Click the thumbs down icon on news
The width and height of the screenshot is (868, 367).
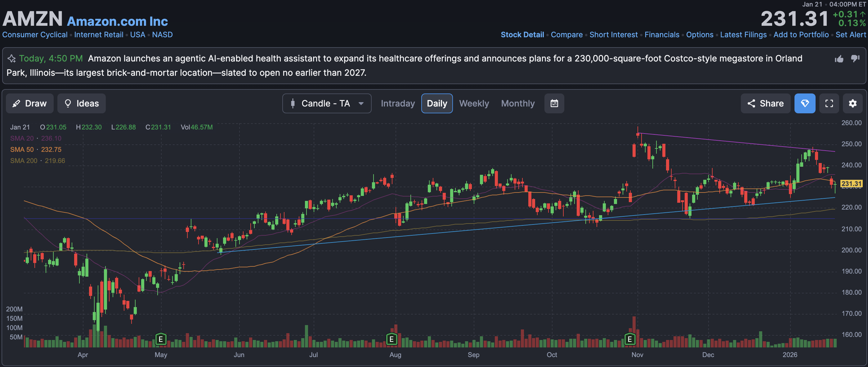tap(855, 58)
